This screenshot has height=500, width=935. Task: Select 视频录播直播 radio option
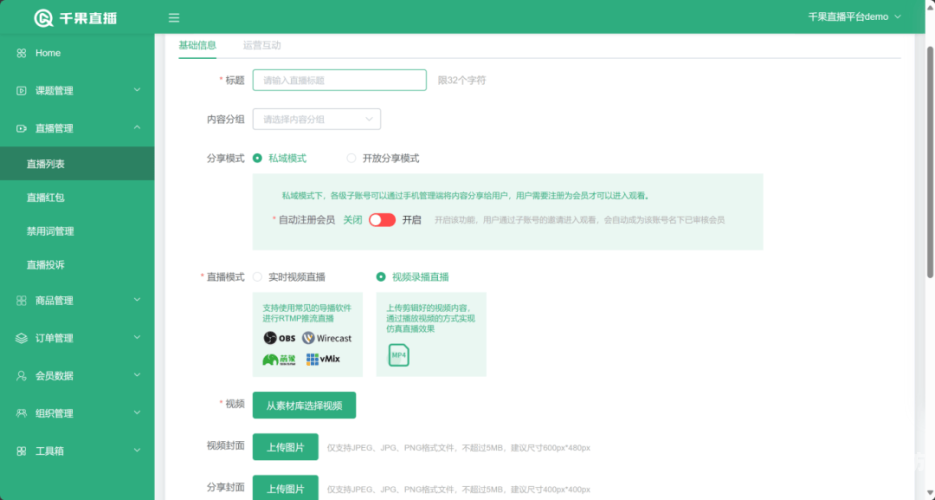point(380,277)
